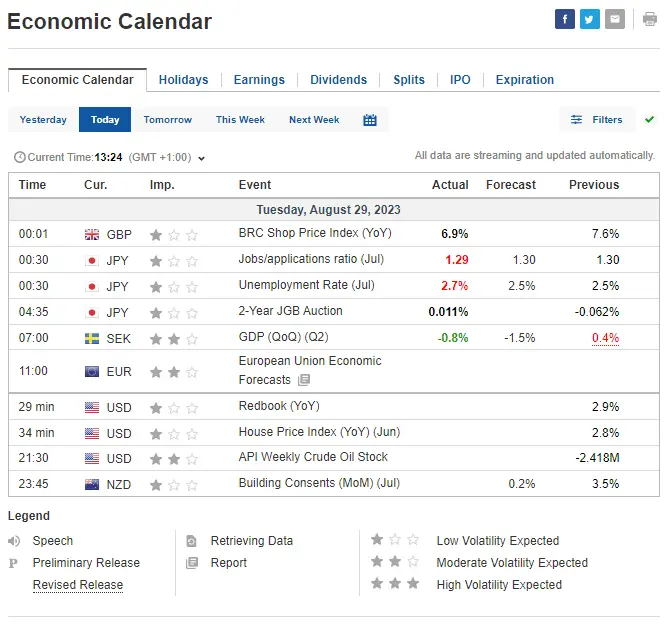
Task: Show Tomorrow's events
Action: click(x=168, y=120)
